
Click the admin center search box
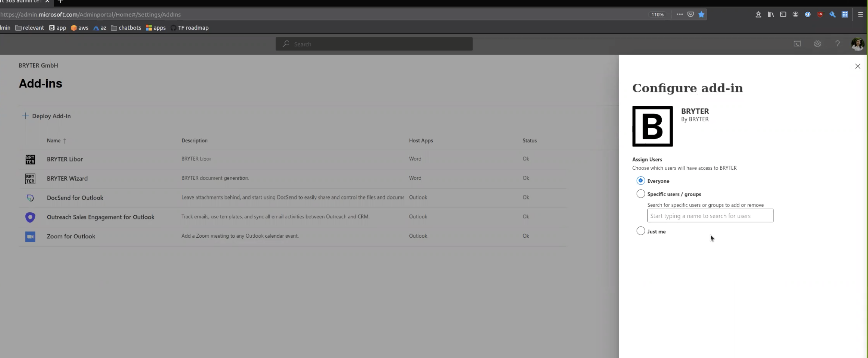tap(374, 44)
